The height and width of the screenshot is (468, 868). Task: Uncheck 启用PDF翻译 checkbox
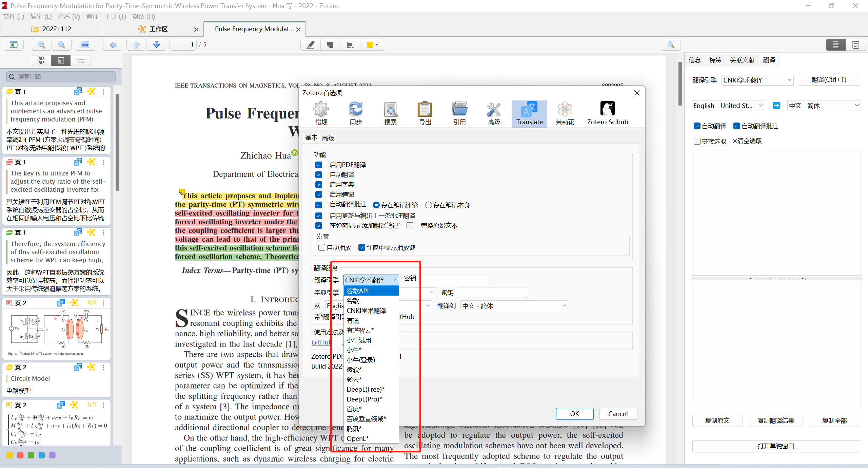319,165
